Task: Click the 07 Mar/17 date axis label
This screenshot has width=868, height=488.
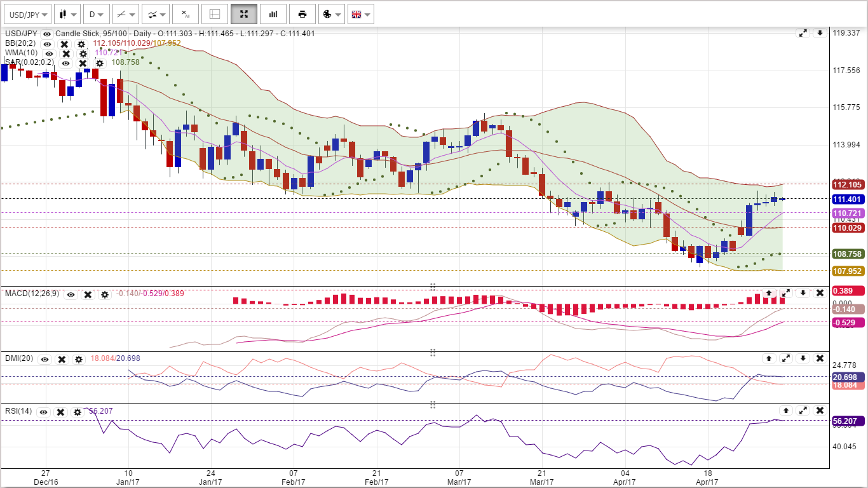Action: (x=459, y=478)
